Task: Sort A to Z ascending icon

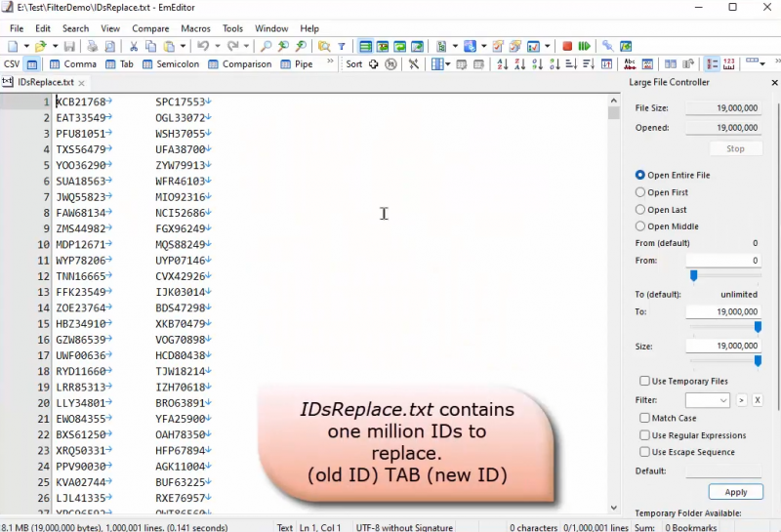Action: [503, 64]
